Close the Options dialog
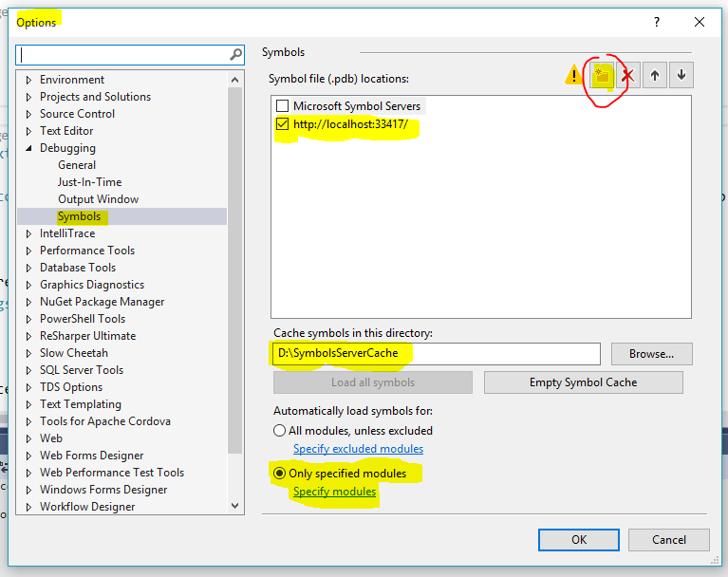The width and height of the screenshot is (728, 577). [700, 22]
